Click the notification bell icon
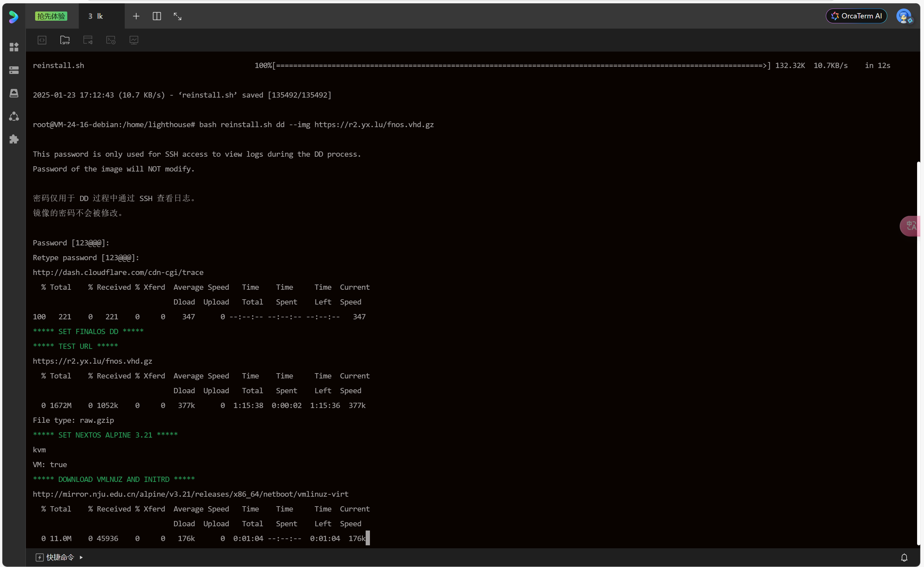 click(x=904, y=557)
